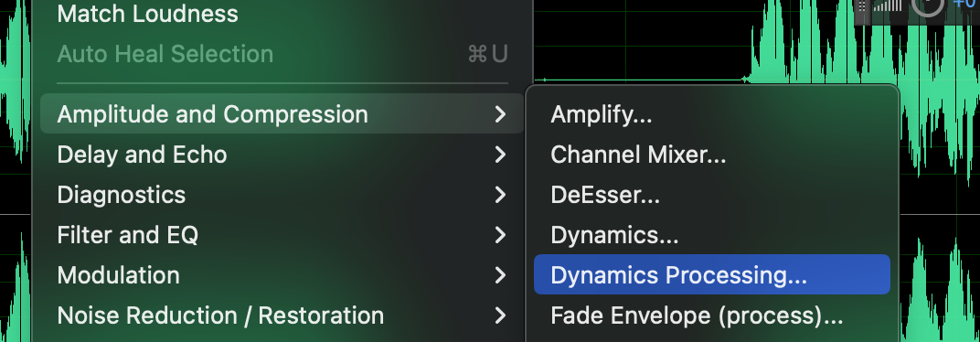Expand the Delay and Echo chevron arrow

click(x=499, y=155)
